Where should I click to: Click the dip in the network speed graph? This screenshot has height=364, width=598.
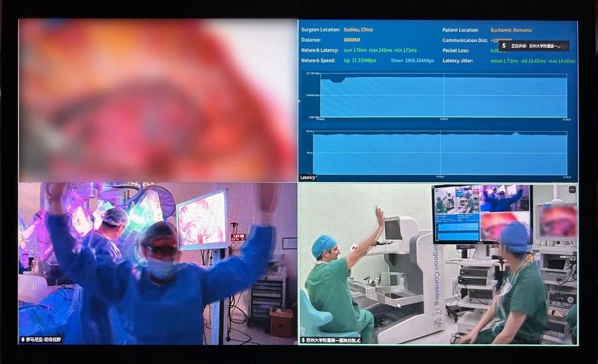click(x=336, y=81)
